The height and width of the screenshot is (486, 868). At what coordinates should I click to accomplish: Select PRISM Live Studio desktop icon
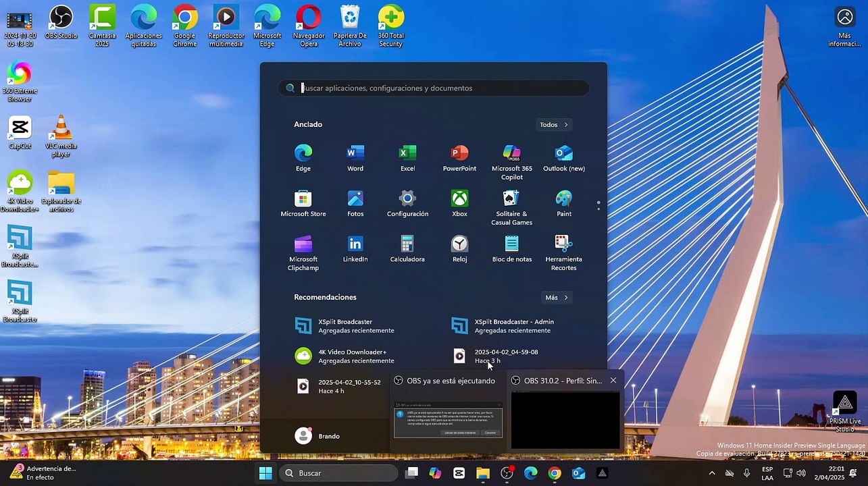point(845,412)
